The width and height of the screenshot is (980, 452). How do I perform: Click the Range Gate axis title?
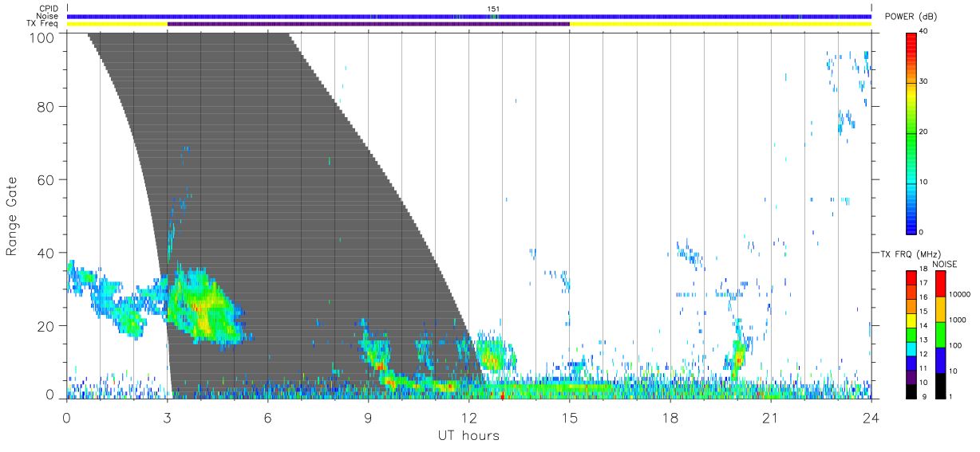(x=13, y=216)
